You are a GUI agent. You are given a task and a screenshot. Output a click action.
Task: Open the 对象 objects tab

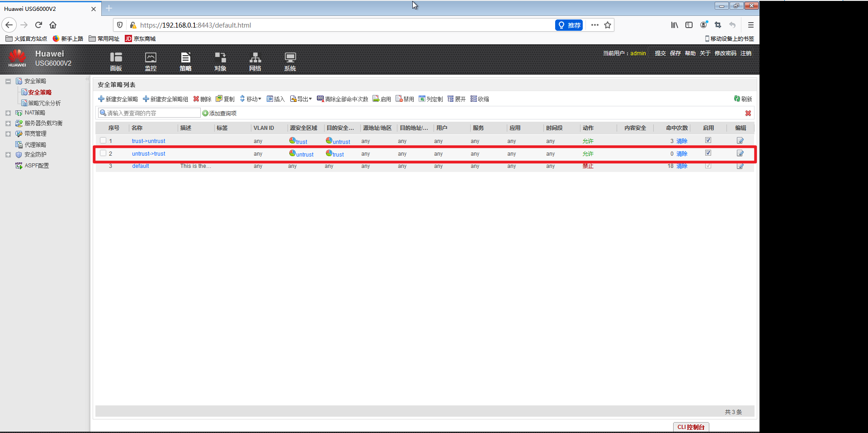(220, 62)
